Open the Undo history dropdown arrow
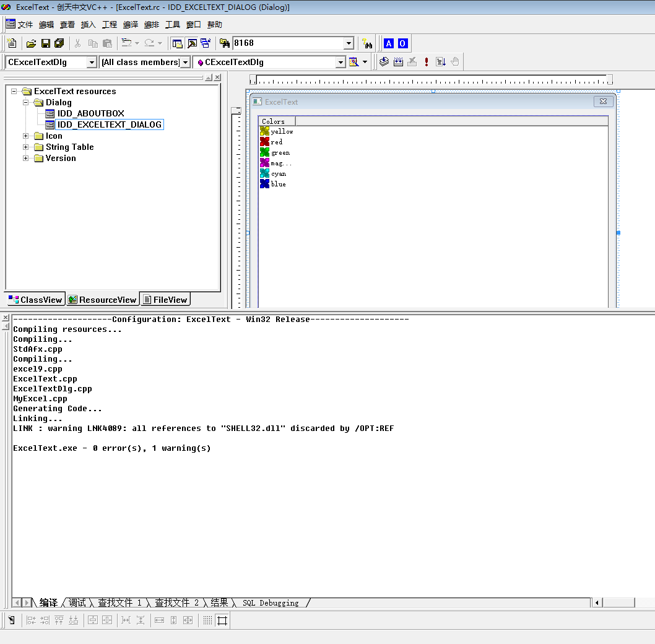The height and width of the screenshot is (644, 655). [137, 43]
